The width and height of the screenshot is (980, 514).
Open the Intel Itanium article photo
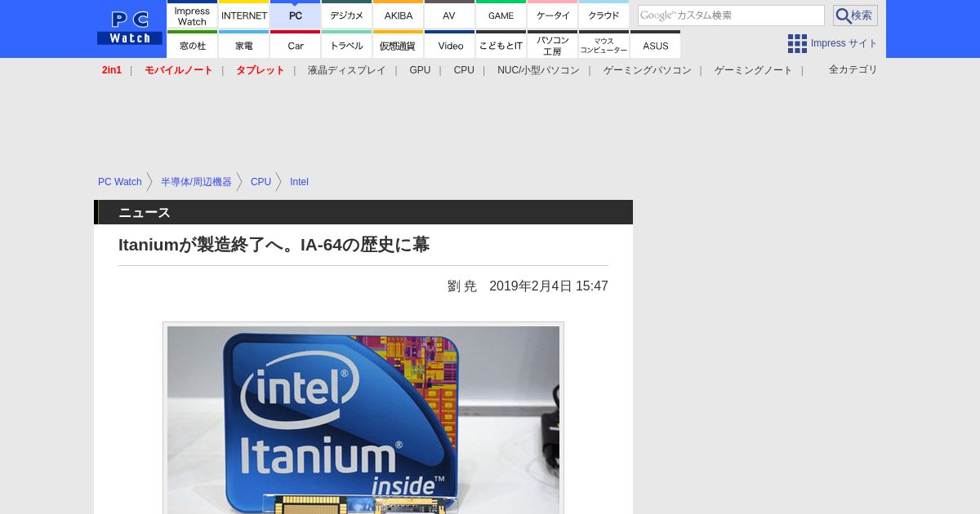tap(363, 419)
